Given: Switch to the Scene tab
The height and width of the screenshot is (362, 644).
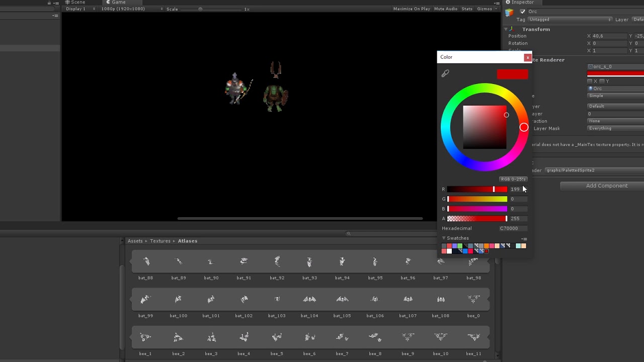Looking at the screenshot, I should point(75,3).
